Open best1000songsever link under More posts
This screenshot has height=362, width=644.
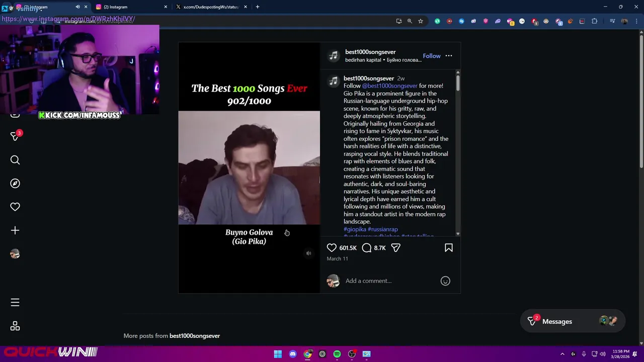[195, 336]
